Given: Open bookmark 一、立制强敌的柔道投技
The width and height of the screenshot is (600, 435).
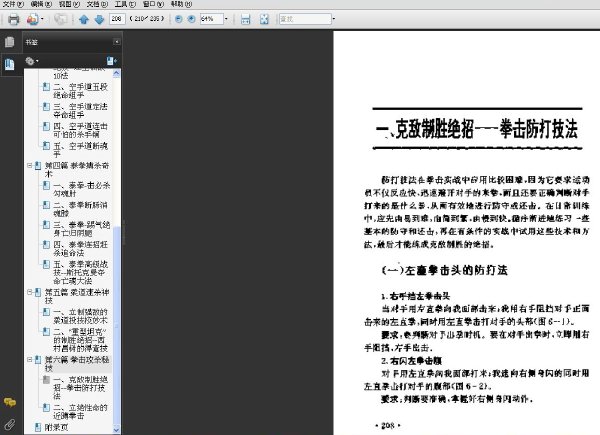Looking at the screenshot, I should pyautogui.click(x=80, y=316).
